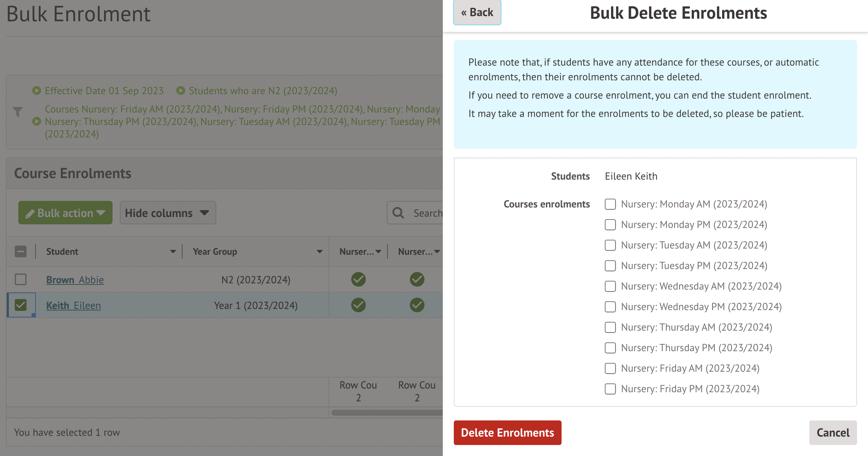Click the filter funnel icon

click(x=18, y=112)
